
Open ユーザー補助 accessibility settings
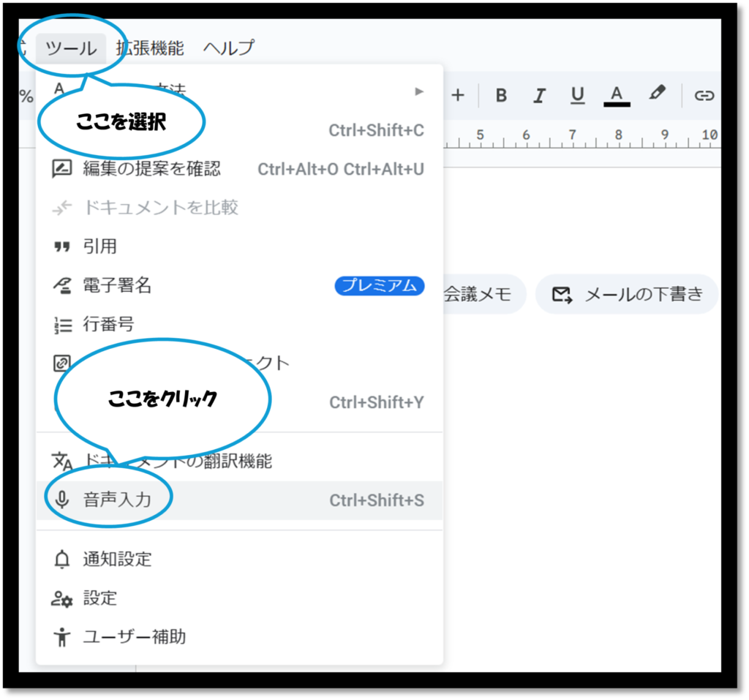(x=134, y=637)
